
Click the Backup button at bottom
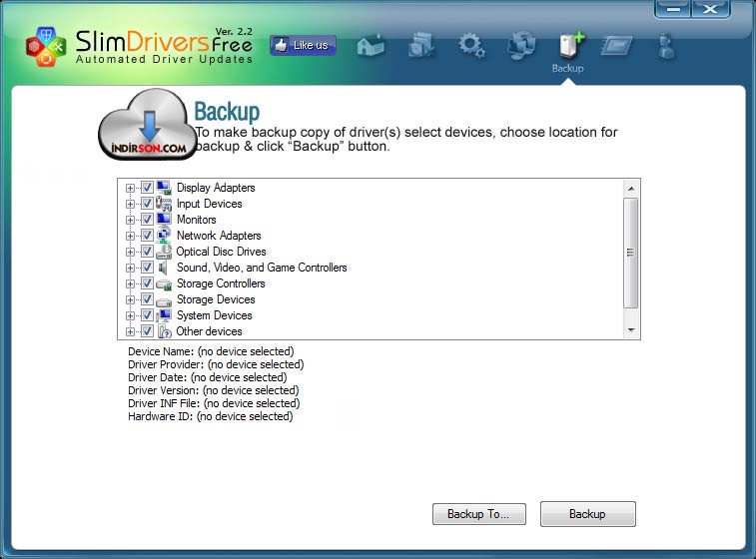[588, 514]
